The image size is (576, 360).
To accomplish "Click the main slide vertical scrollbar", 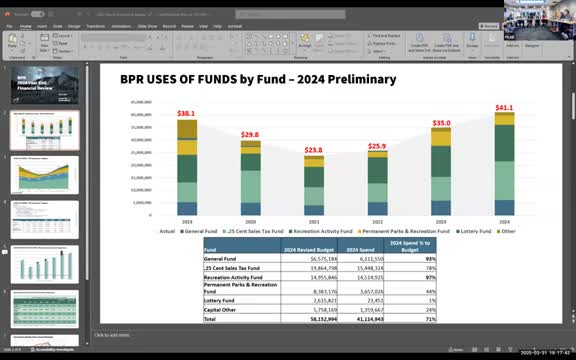I will pyautogui.click(x=573, y=107).
